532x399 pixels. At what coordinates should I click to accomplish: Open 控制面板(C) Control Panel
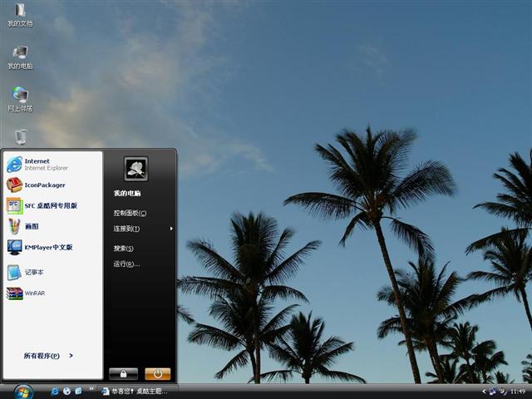pos(130,213)
